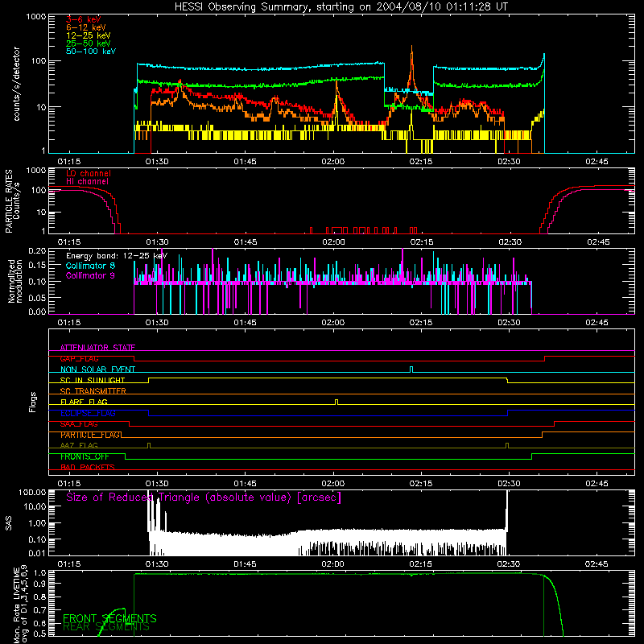Click the 02:00 tick label under the counts plot
644x644 pixels.
pyautogui.click(x=333, y=162)
